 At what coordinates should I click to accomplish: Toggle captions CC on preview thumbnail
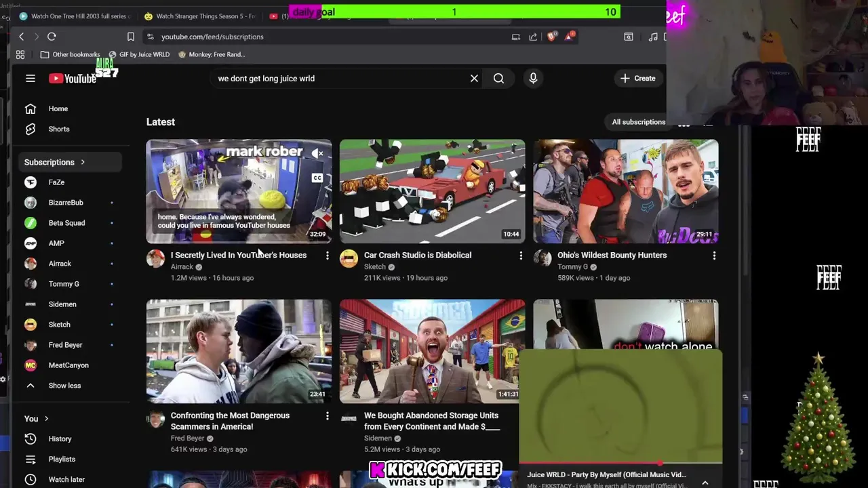tap(317, 178)
